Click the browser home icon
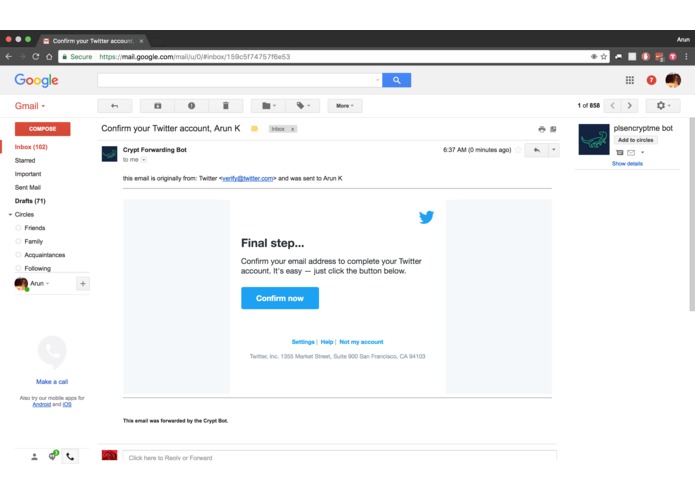Image resolution: width=695 pixels, height=494 pixels. (49, 57)
